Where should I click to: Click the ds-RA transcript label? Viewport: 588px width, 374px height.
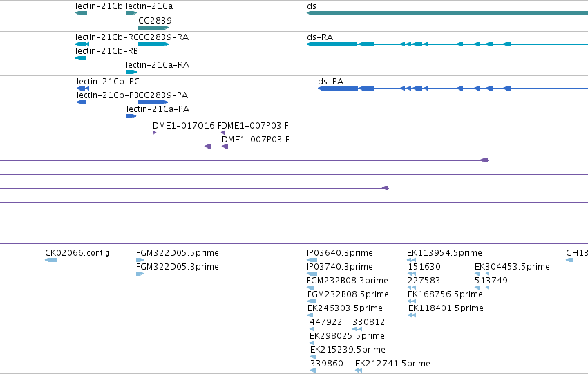pyautogui.click(x=320, y=37)
